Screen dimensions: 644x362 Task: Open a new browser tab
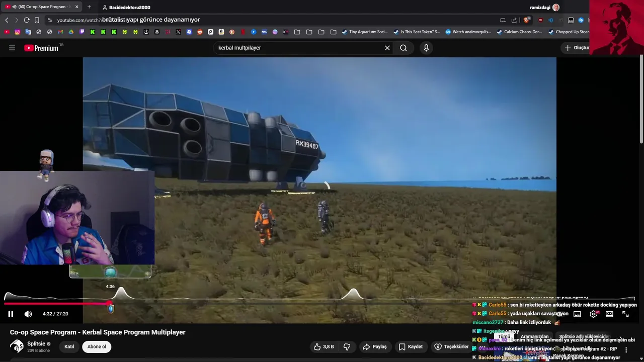[x=89, y=7]
